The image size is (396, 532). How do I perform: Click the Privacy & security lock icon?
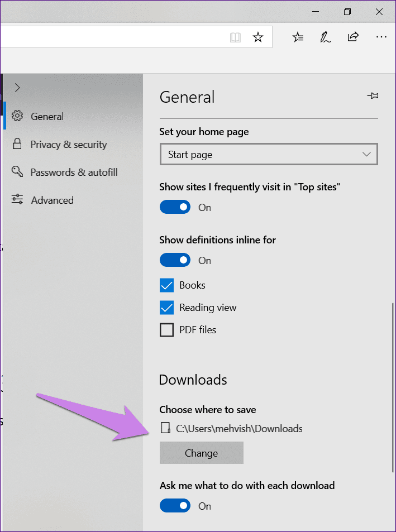point(17,144)
